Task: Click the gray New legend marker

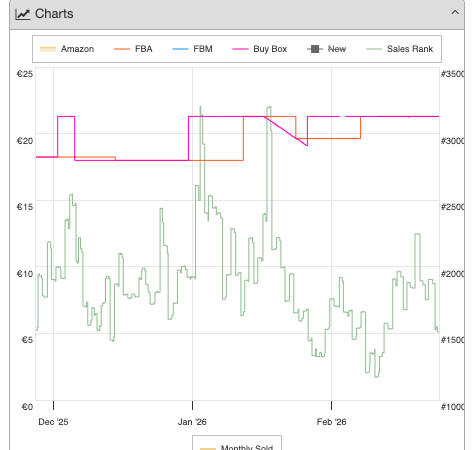Action: (x=315, y=49)
